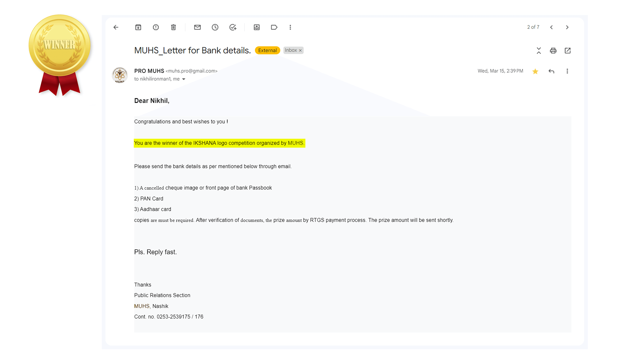This screenshot has height=362, width=644.
Task: Click the PRO MUHS sender avatar
Action: pyautogui.click(x=120, y=75)
